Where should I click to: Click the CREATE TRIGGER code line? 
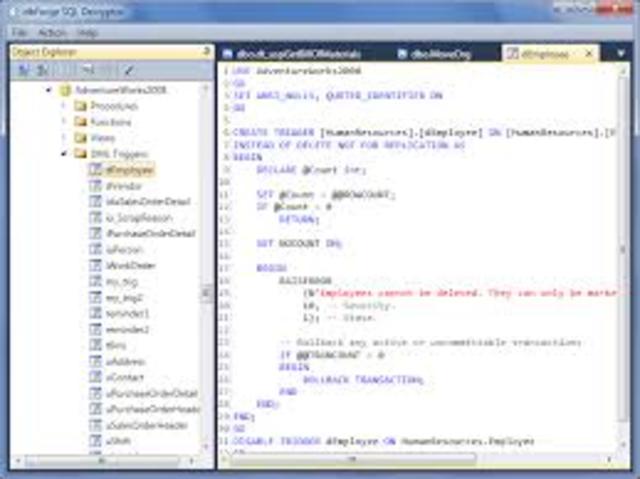click(423, 133)
